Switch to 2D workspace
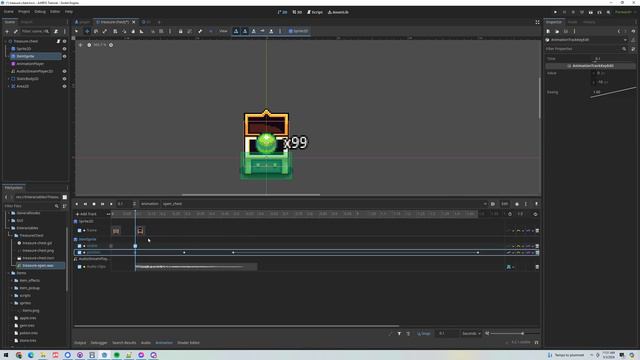This screenshot has width=640, height=360. (282, 12)
